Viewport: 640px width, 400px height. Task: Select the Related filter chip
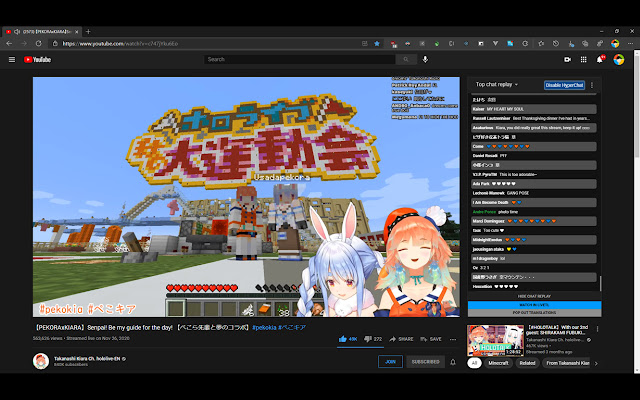(x=527, y=363)
